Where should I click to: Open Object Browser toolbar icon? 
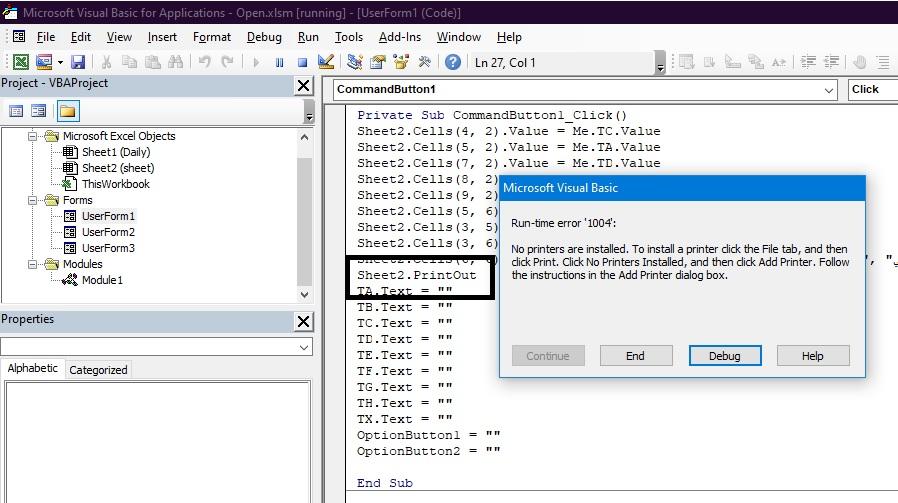[401, 62]
